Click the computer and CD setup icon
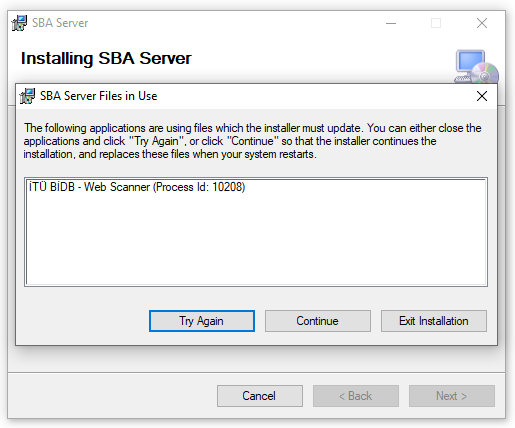 click(x=476, y=67)
